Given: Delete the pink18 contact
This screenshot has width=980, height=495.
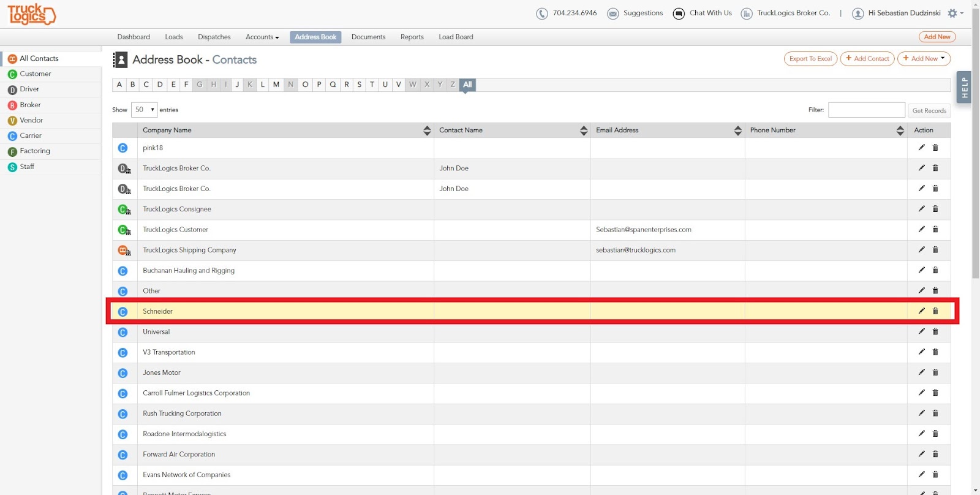Looking at the screenshot, I should (935, 147).
